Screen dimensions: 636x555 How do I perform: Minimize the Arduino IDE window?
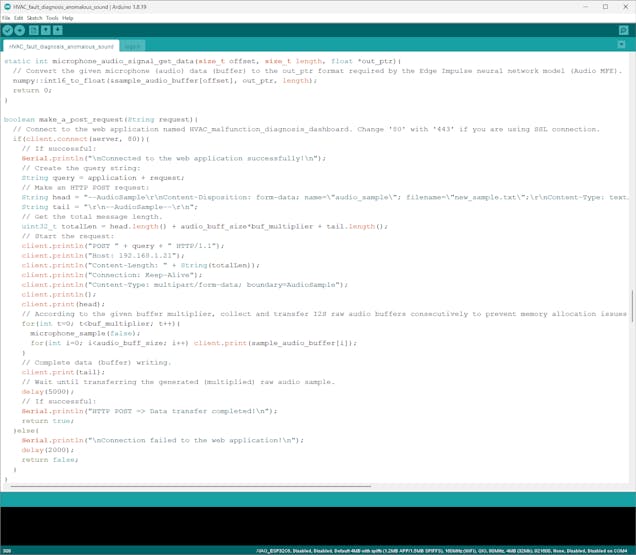point(585,6)
